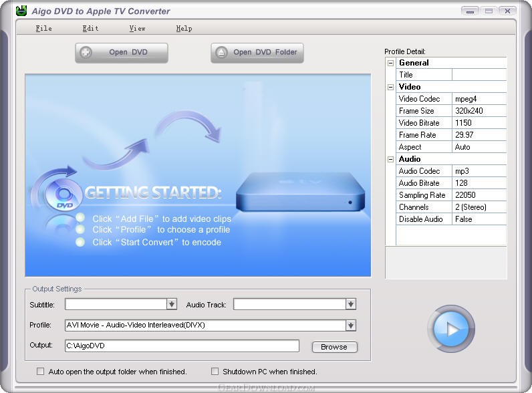This screenshot has width=532, height=393.
Task: Select the Video Bitrate value 1150
Action: click(x=479, y=123)
